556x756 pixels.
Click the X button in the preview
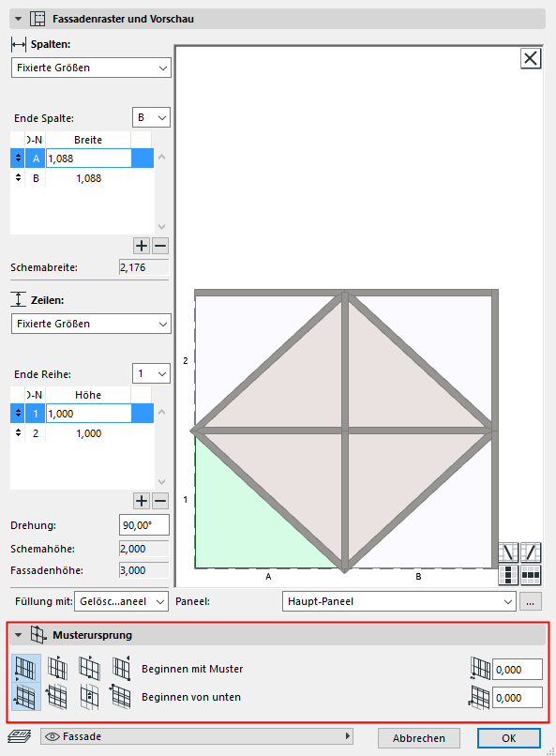coord(531,59)
